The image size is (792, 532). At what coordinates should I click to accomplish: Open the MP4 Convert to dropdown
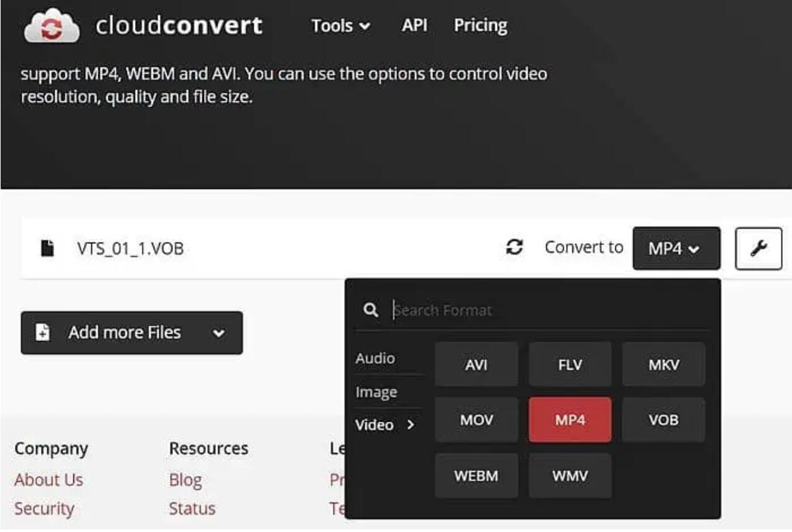click(676, 248)
